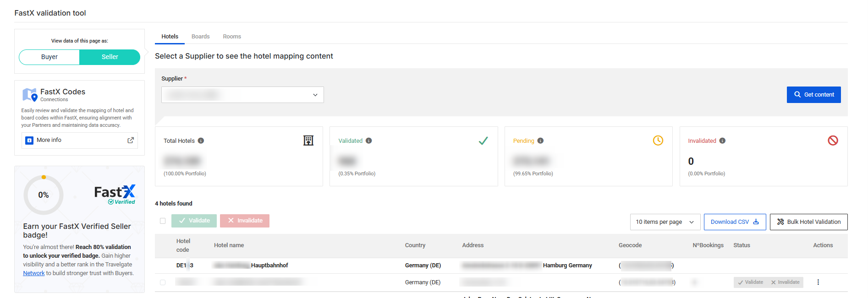Click the FastX Codes map icon
The height and width of the screenshot is (298, 868).
tap(30, 95)
